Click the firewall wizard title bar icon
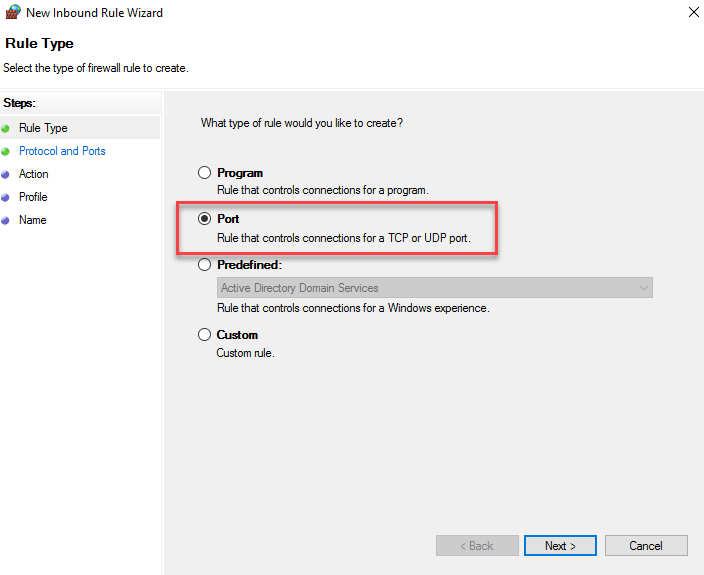This screenshot has height=575, width=704. pyautogui.click(x=13, y=12)
